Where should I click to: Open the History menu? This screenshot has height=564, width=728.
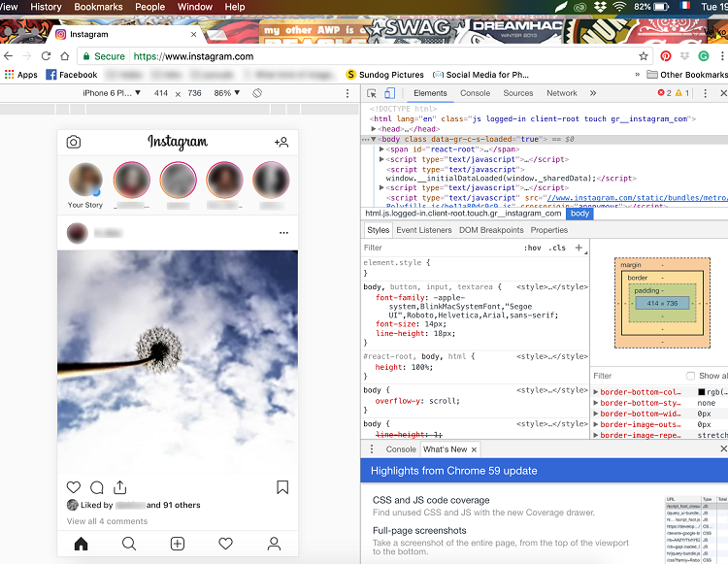click(46, 7)
